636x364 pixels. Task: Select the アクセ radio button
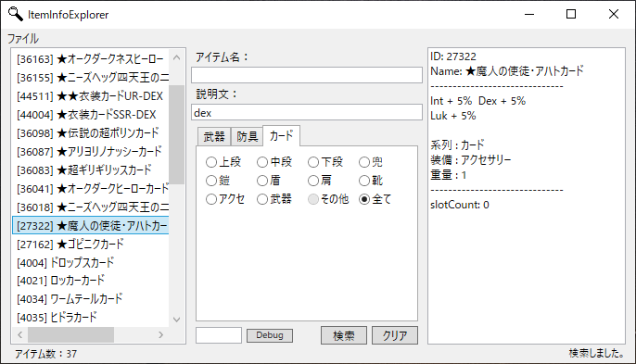point(225,199)
